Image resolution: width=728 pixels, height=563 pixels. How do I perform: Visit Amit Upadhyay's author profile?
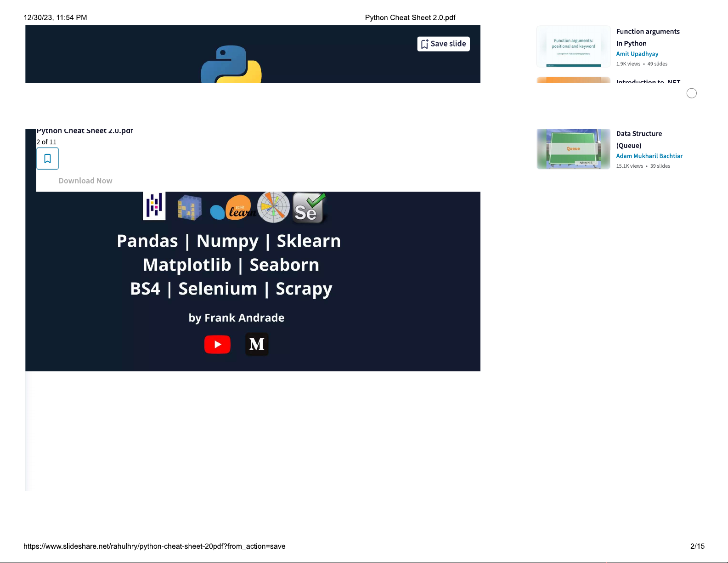click(x=637, y=54)
